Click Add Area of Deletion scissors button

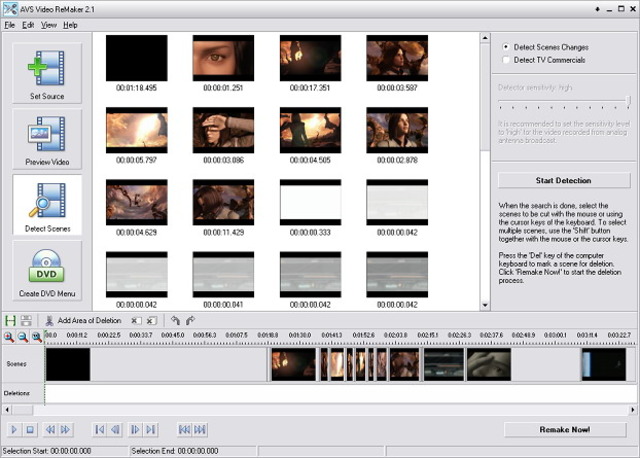coord(83,320)
